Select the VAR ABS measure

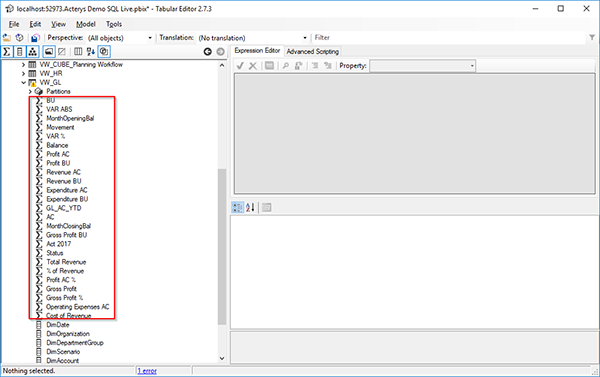click(x=59, y=109)
